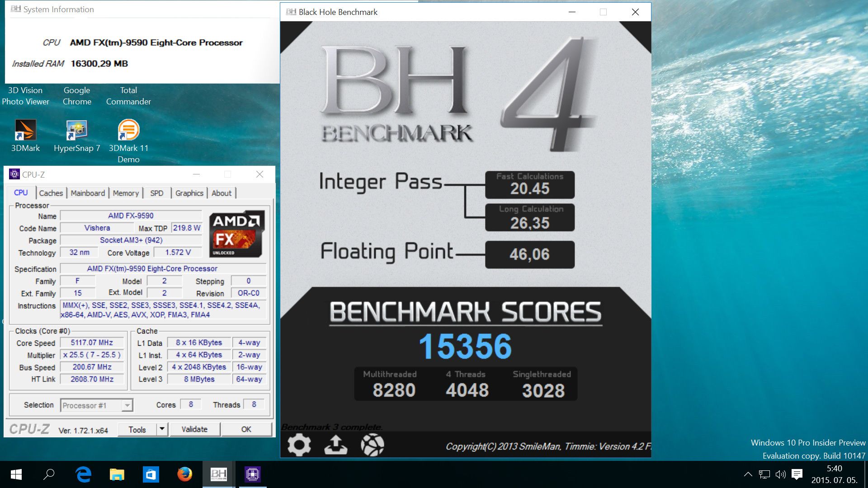Switch to the Memory tab
Viewport: 868px width, 488px height.
(126, 193)
